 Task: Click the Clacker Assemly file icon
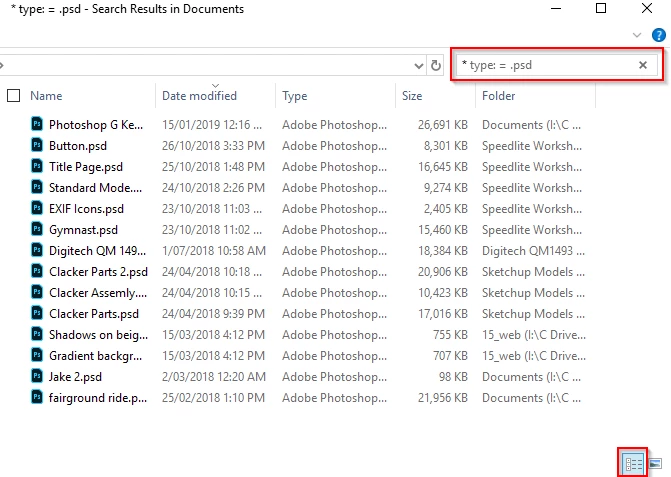point(37,292)
